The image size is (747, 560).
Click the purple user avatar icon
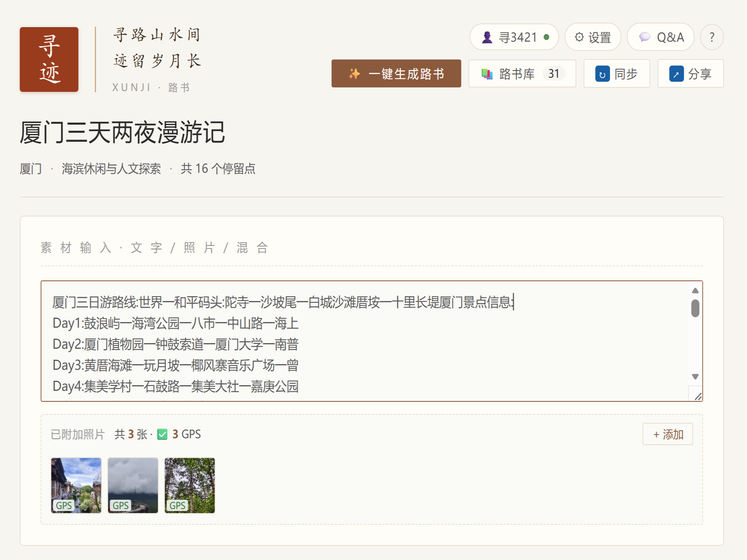487,37
